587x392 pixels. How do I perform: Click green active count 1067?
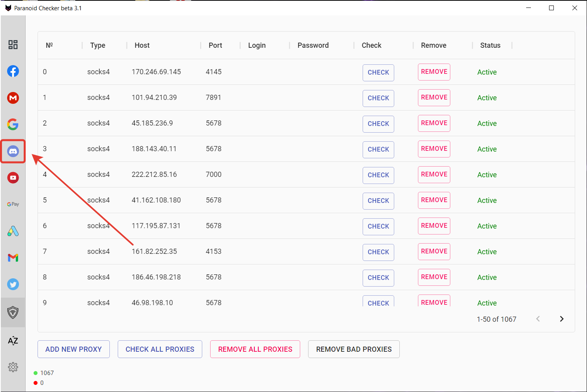(47, 373)
